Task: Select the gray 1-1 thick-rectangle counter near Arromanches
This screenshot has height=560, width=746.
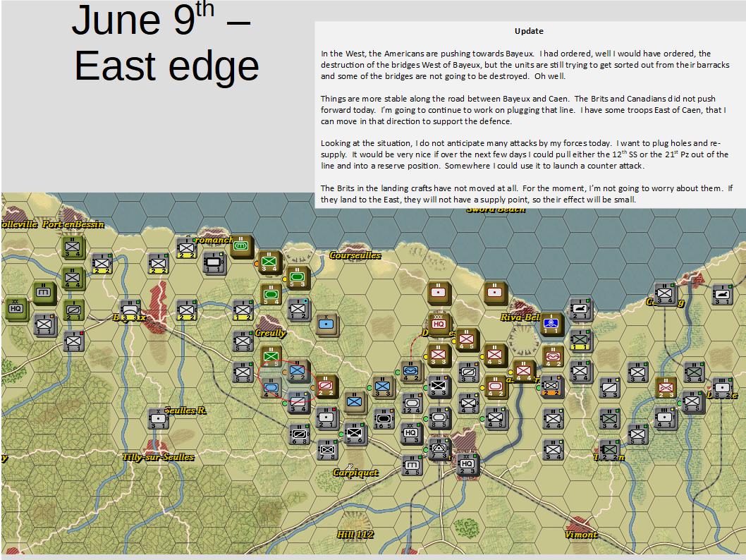Action: coord(214,262)
